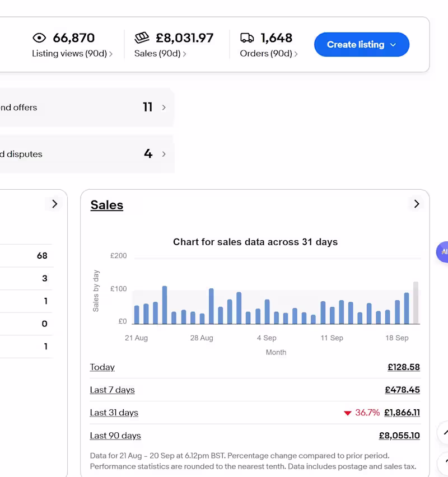Image resolution: width=448 pixels, height=477 pixels.
Task: Click the delivery truck icon beside Orders (90d)
Action: coord(247,38)
